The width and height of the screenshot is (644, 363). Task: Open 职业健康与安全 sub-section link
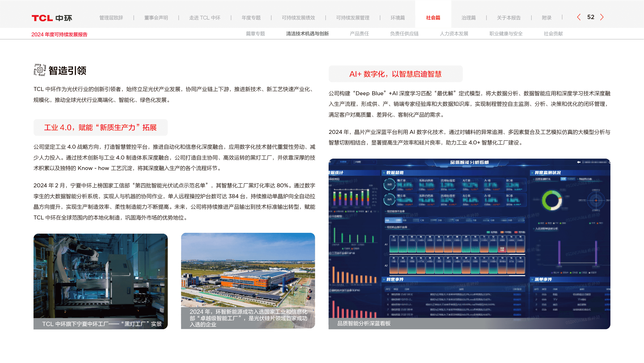(506, 34)
